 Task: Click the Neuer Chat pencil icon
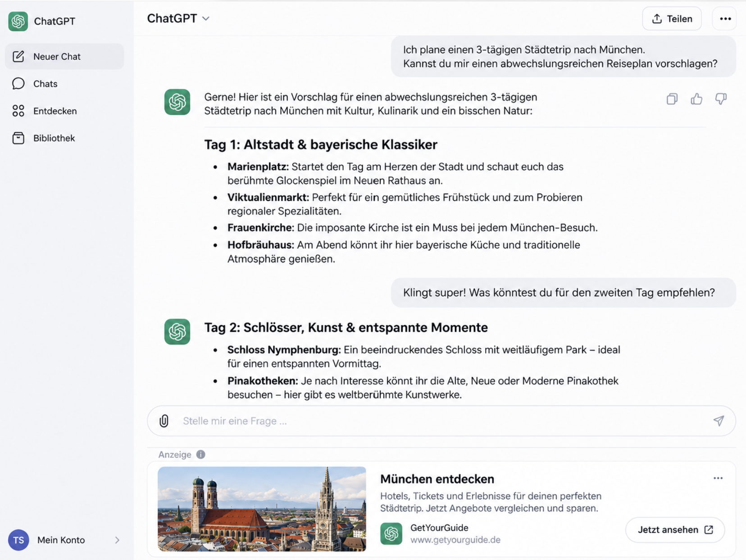18,56
